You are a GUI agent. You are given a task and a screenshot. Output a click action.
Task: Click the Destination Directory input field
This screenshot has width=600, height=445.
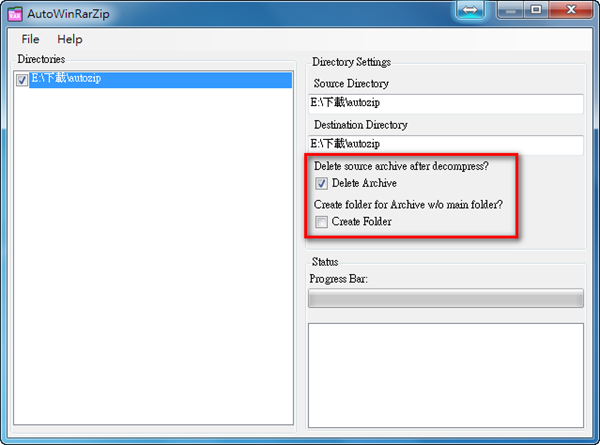click(445, 144)
